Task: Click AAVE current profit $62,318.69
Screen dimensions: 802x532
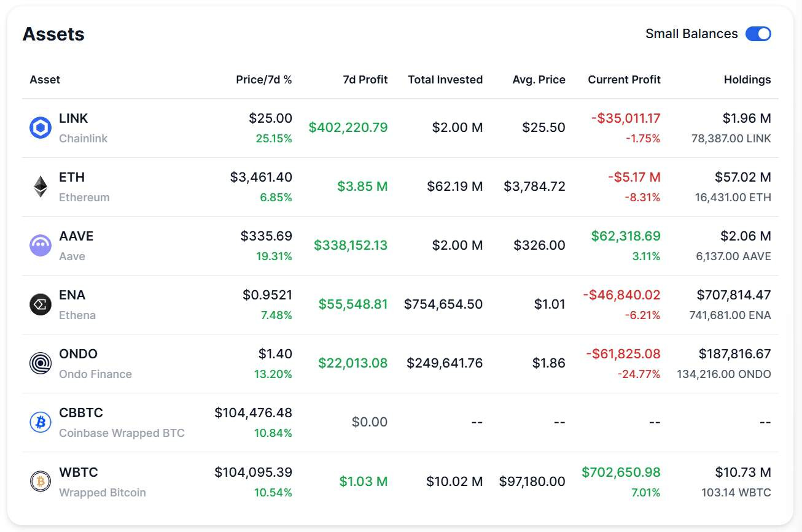Action: point(626,236)
